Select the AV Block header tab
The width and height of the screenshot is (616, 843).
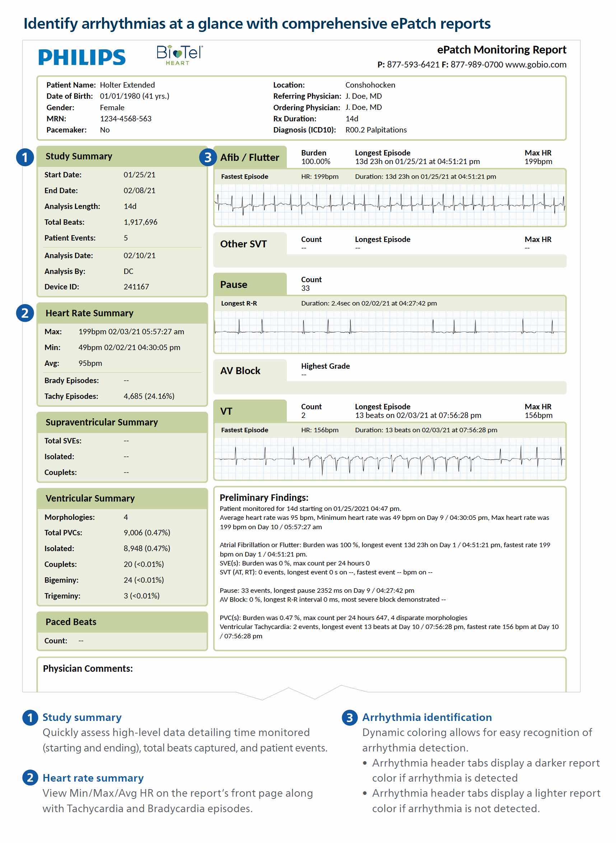[x=249, y=371]
